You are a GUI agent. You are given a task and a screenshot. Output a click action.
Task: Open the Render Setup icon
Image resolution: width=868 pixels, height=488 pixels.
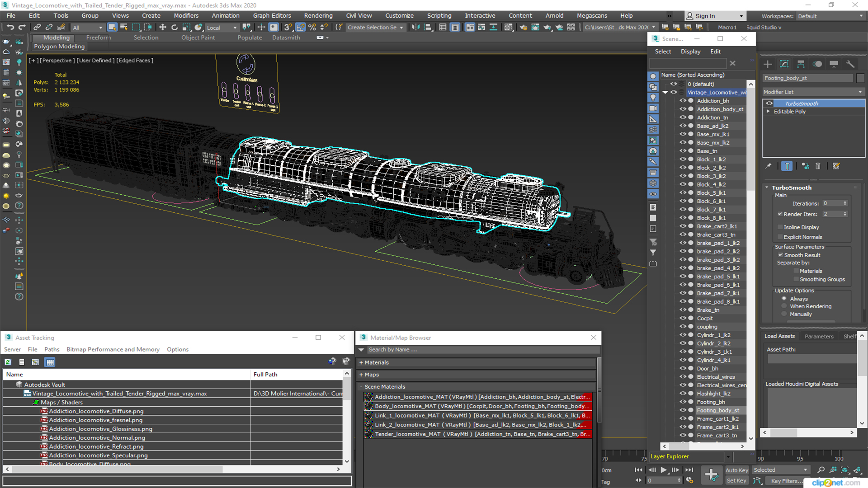tap(523, 28)
